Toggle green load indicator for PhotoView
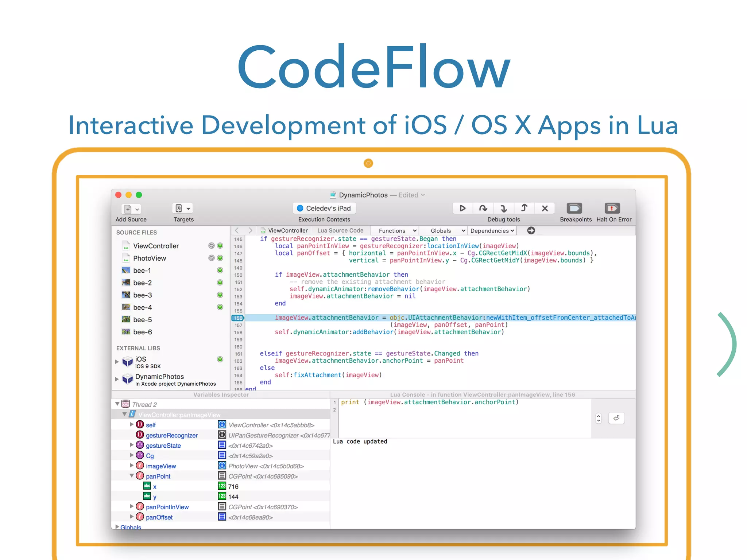The image size is (747, 560). click(x=220, y=258)
